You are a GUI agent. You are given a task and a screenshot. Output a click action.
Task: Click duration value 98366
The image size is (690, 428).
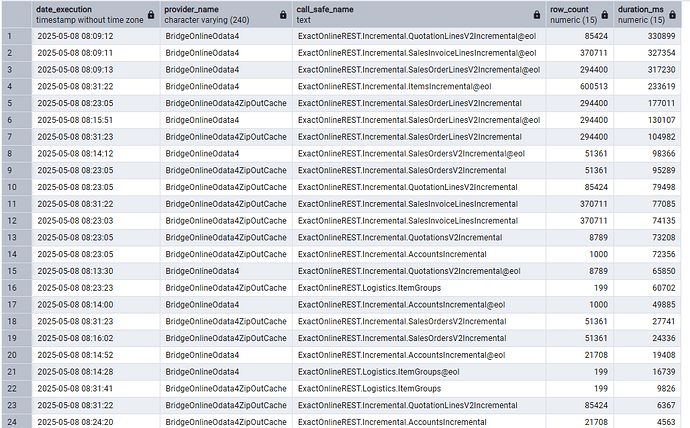tap(647, 154)
